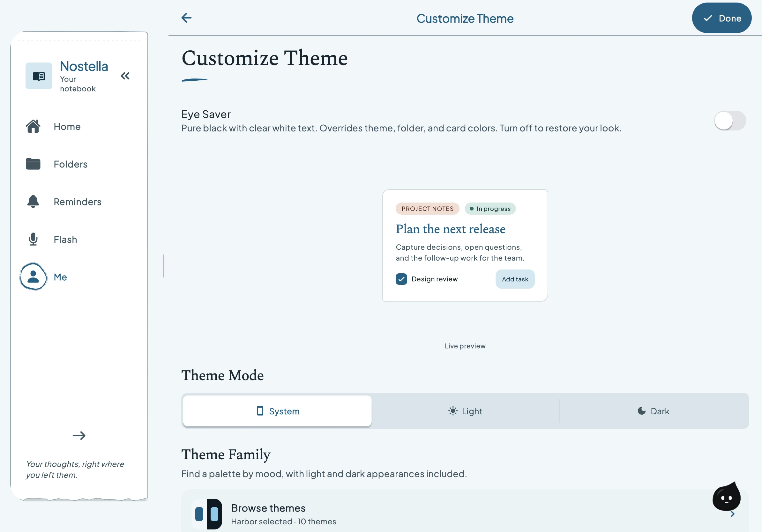Click the sidebar resize handle bar
The height and width of the screenshot is (532, 762).
click(163, 266)
